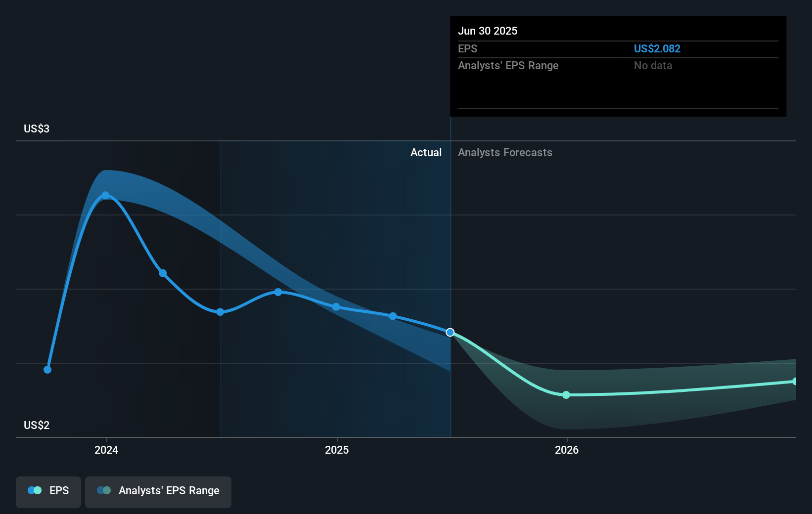Click the EPS point at start of 2025
The image size is (812, 514).
point(336,307)
